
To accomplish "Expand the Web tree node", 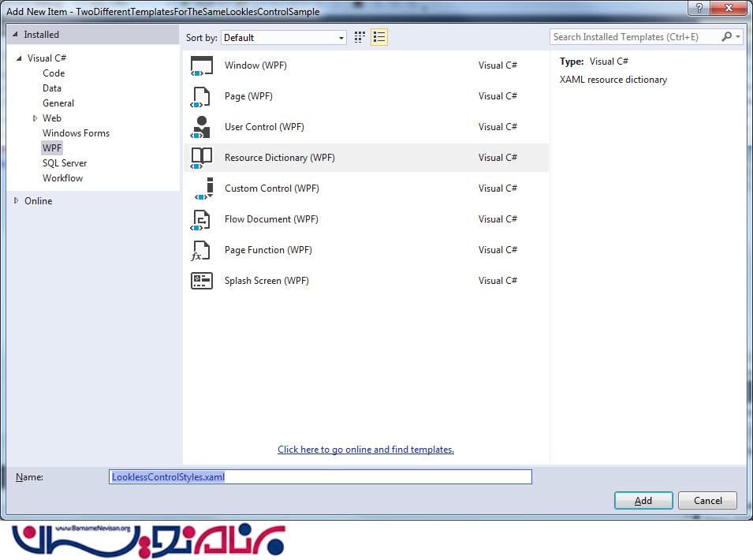I will tap(35, 118).
